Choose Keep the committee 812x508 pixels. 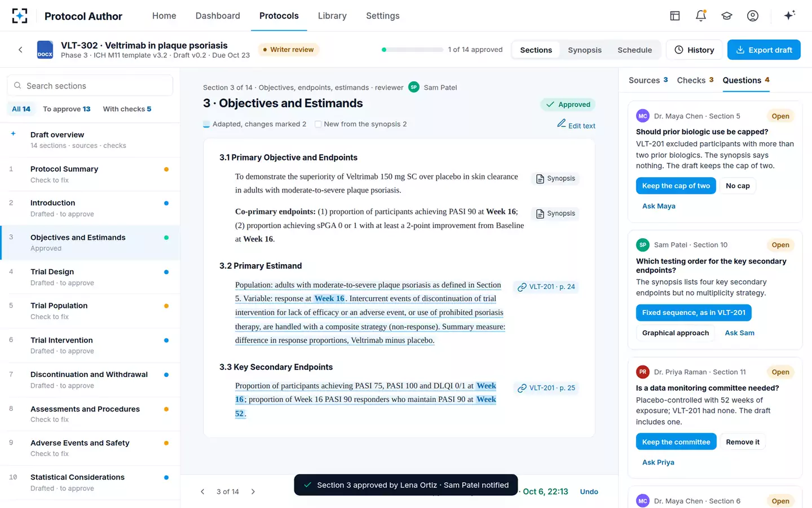point(676,442)
